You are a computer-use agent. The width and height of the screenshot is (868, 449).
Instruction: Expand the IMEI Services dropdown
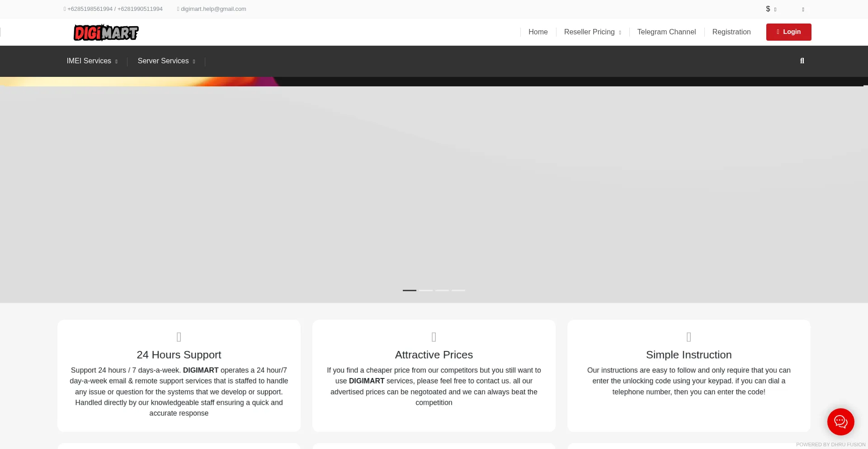(x=92, y=61)
